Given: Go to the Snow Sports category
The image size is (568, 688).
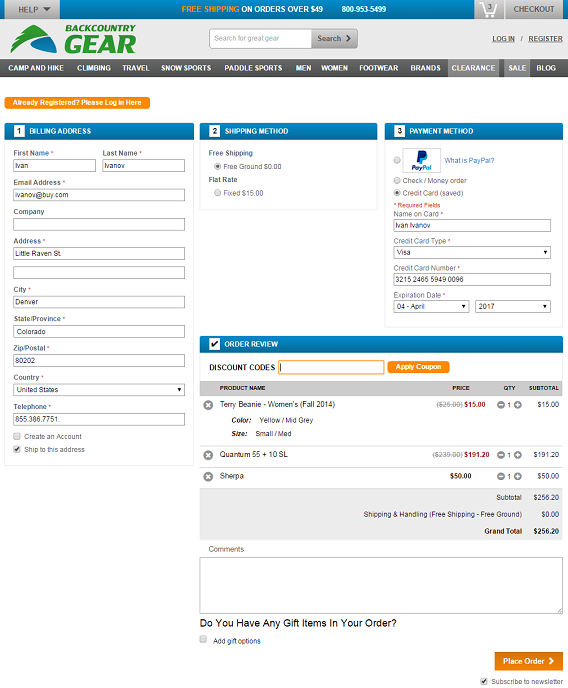Looking at the screenshot, I should point(186,68).
